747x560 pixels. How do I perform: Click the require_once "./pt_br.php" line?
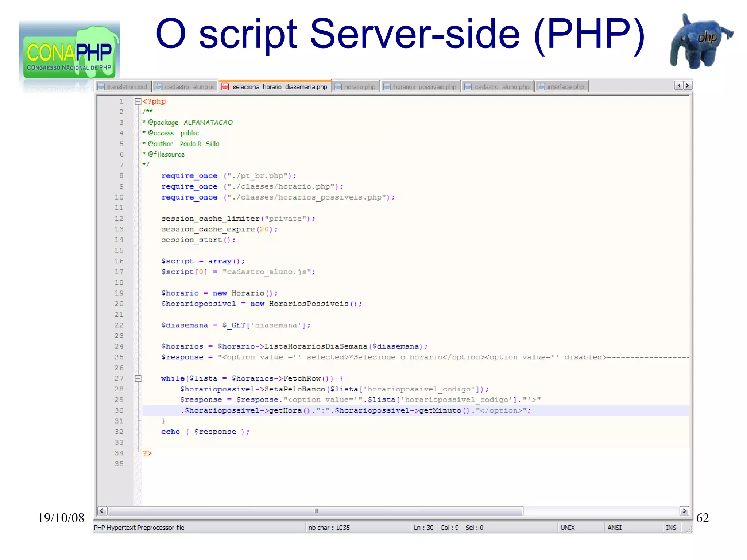[x=229, y=176]
